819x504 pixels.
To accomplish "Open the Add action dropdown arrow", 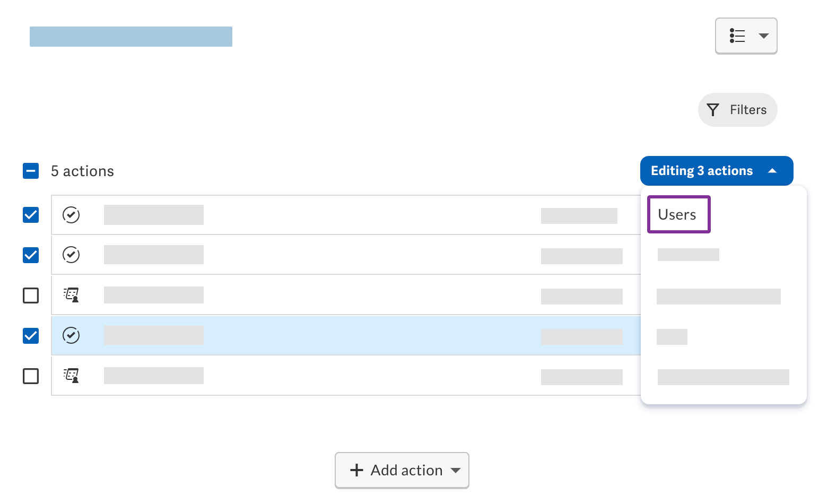I will click(x=455, y=471).
